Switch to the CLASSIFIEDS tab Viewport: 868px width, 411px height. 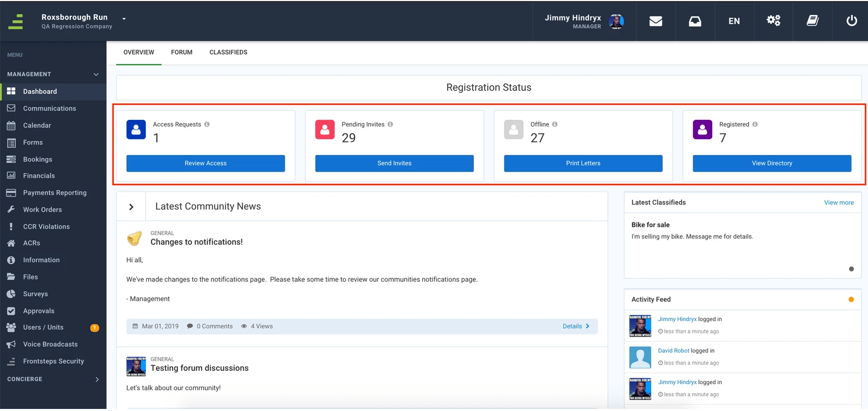point(228,53)
